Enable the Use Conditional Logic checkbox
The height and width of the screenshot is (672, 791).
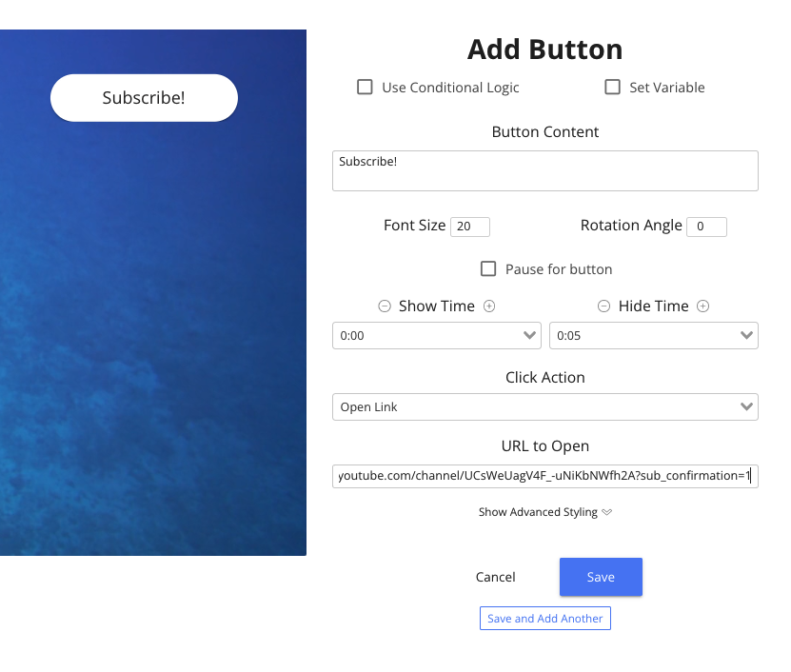(365, 88)
